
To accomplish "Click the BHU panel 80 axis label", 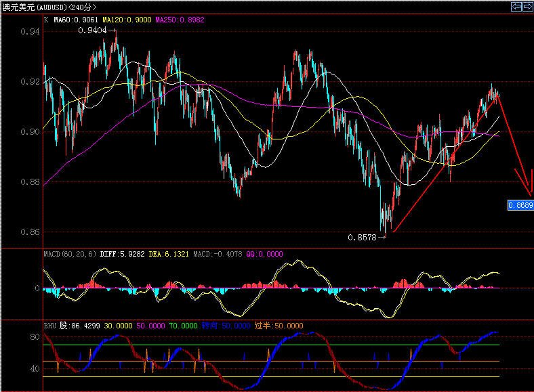I will [x=35, y=337].
